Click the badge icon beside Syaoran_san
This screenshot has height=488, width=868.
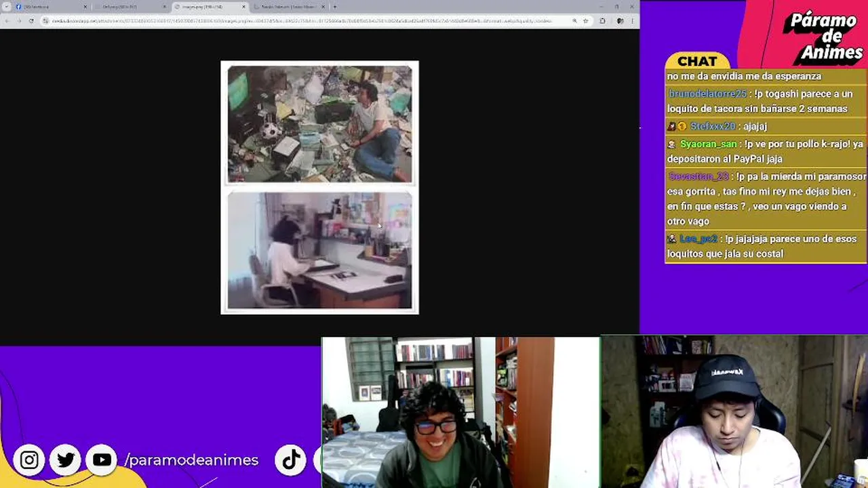point(672,144)
